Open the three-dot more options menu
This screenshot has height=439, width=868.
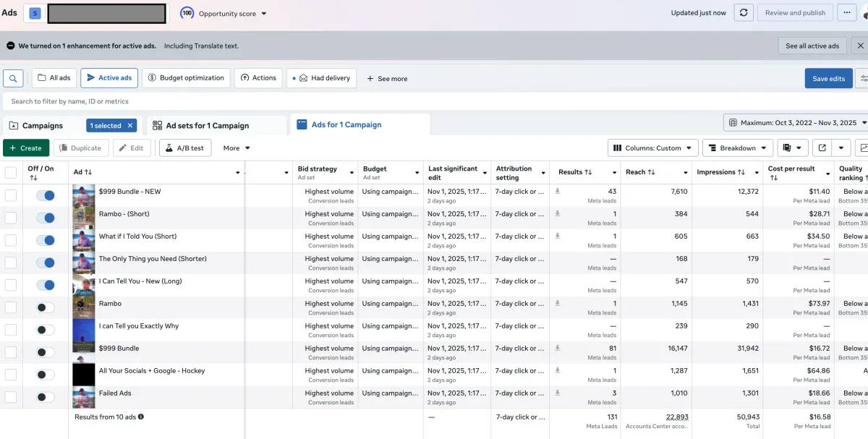[846, 13]
